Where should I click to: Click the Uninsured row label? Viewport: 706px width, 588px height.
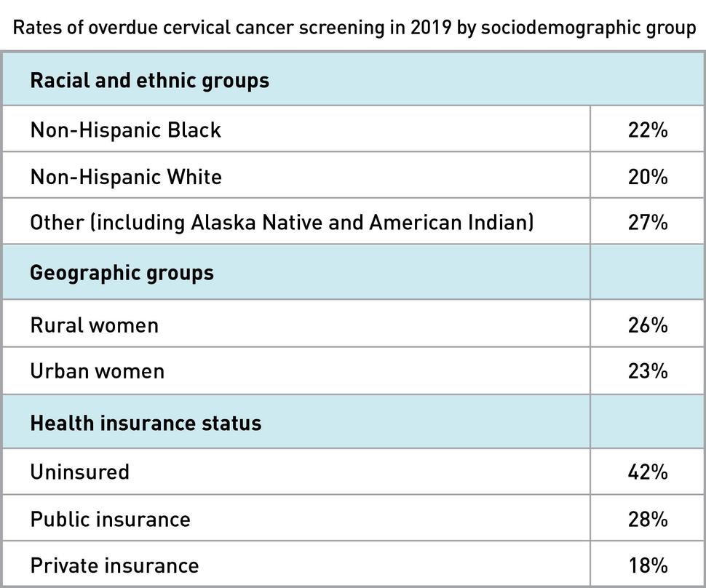[79, 472]
